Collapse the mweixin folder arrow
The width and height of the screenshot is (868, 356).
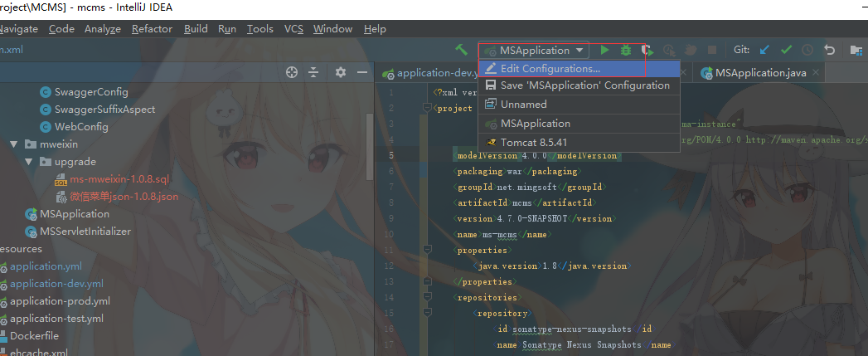pos(14,144)
